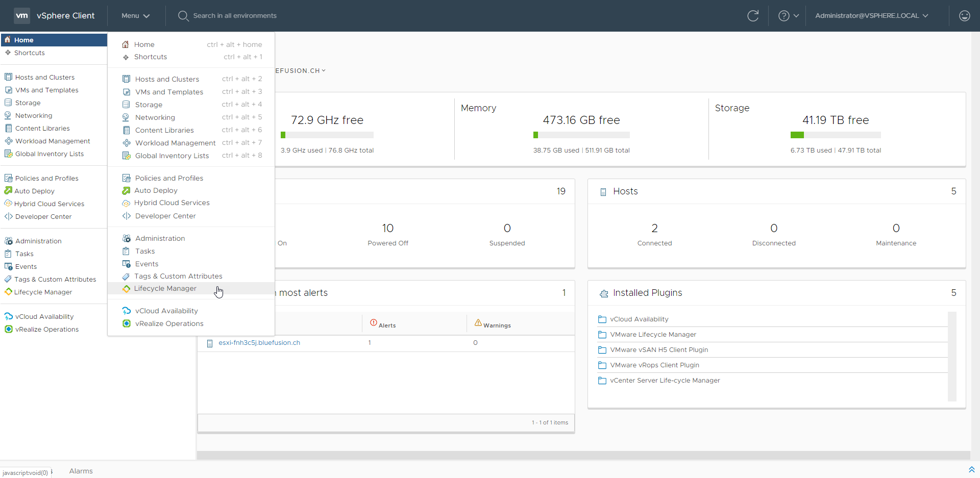980x478 pixels.
Task: Select Lifecycle Manager in the dropdown menu
Action: (165, 289)
